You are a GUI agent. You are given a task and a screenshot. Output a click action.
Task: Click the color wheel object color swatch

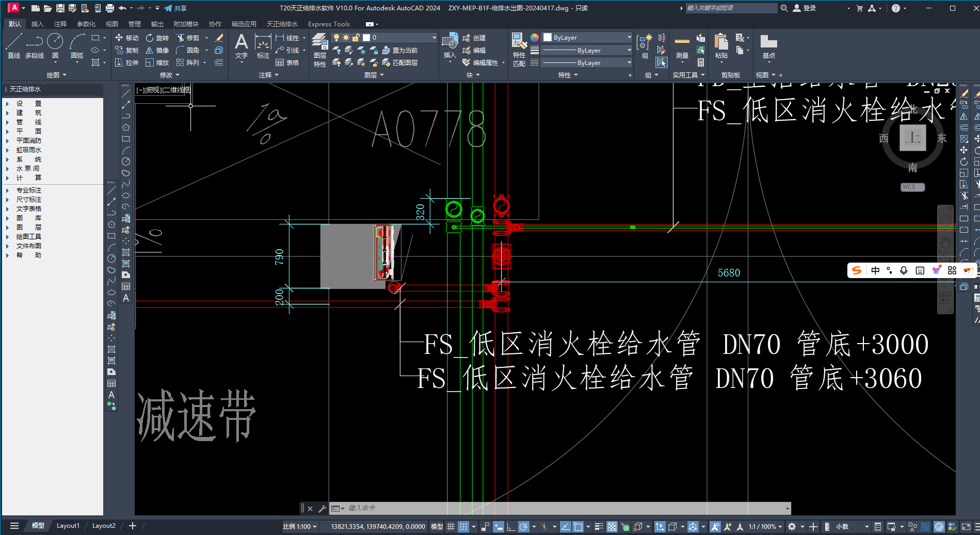click(535, 38)
